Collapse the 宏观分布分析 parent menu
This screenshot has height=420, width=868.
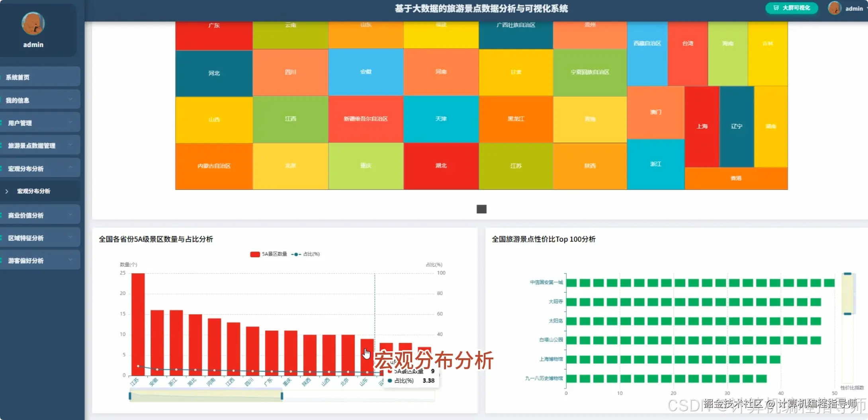[x=40, y=168]
